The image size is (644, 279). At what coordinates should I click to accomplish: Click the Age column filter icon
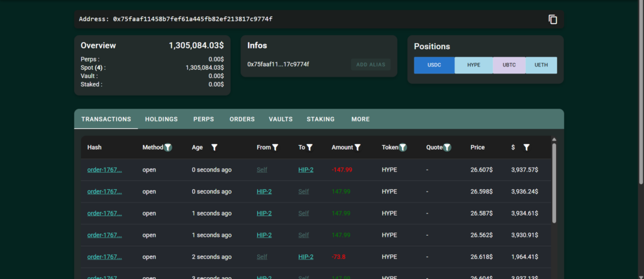point(214,148)
